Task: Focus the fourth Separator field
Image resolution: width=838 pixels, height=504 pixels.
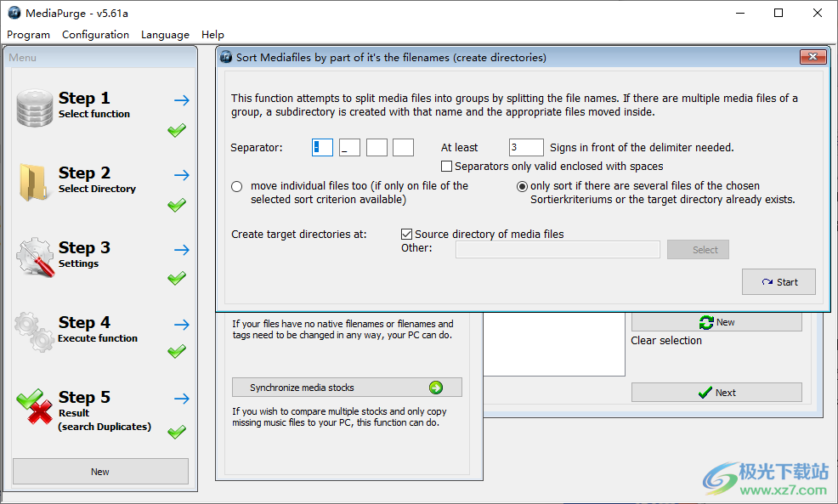Action: pyautogui.click(x=403, y=148)
